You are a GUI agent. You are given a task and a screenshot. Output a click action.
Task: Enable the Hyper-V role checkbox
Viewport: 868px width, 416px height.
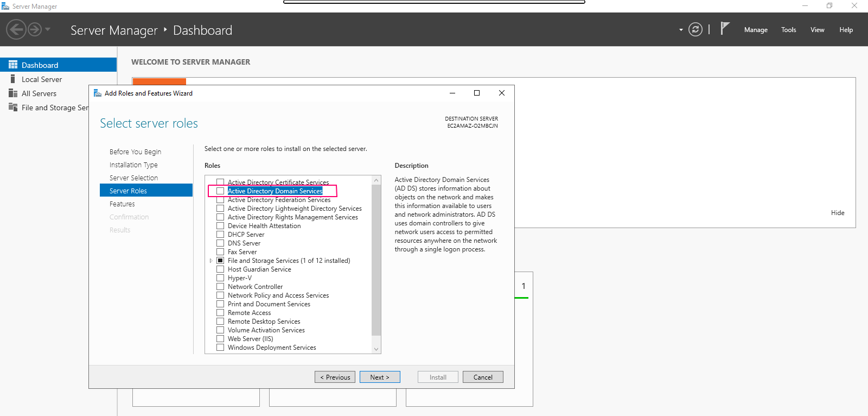(220, 278)
